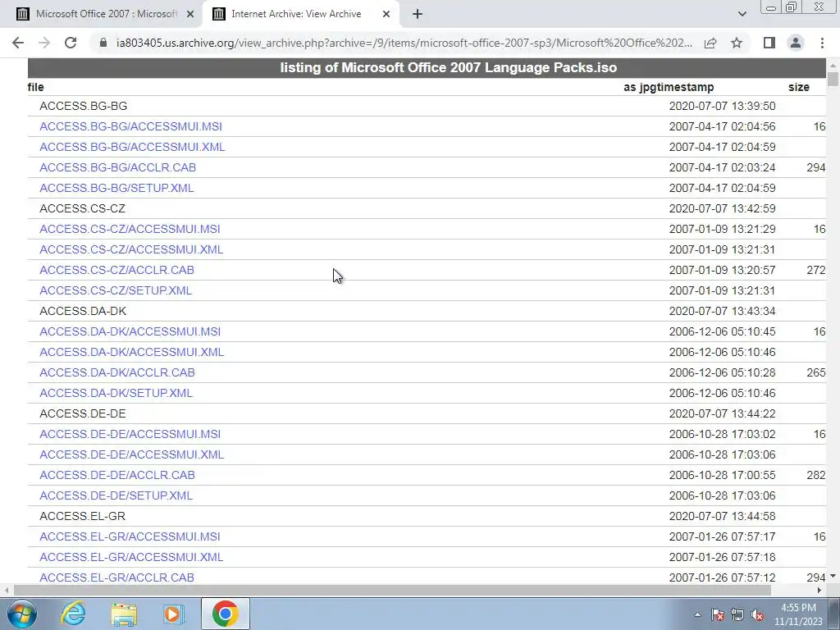Open ACCESS.DA-DK/SETUP.XML link
The width and height of the screenshot is (840, 630).
(x=116, y=393)
